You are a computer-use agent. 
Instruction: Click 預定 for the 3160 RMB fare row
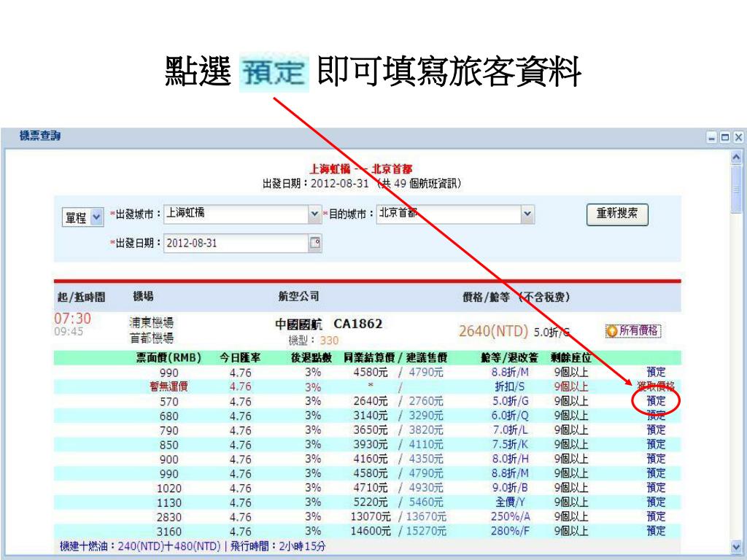656,531
